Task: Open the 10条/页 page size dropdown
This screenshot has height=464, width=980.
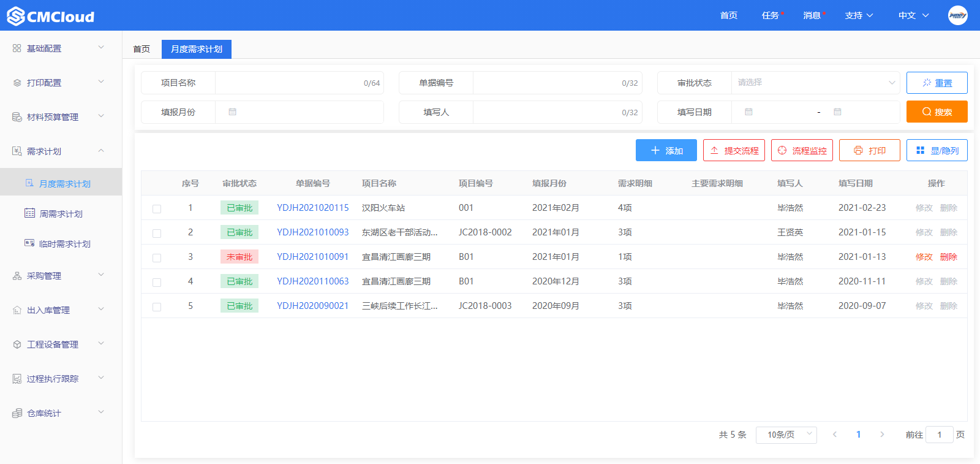Action: tap(786, 435)
